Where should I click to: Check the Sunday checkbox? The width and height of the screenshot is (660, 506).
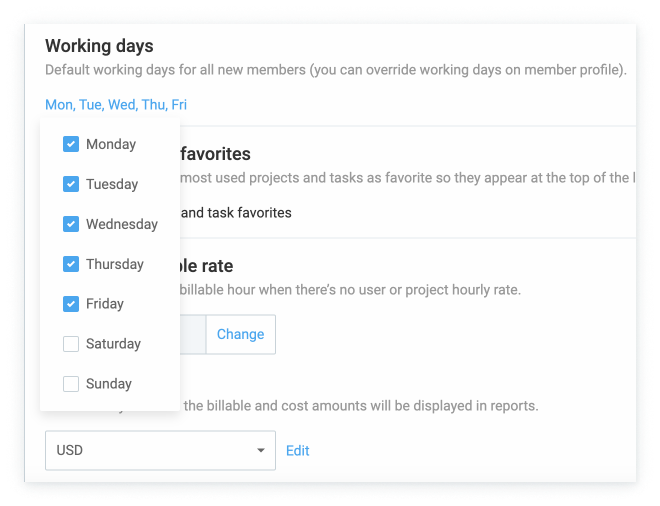[x=71, y=384]
